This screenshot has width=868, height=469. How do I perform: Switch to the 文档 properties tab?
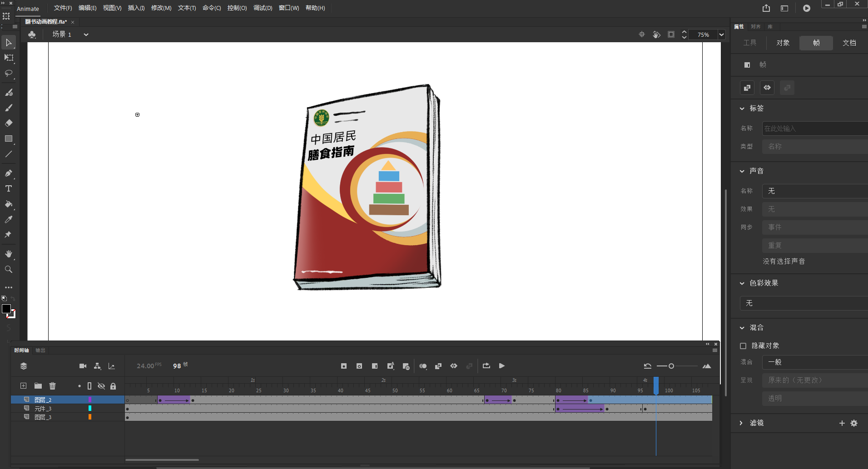(x=849, y=43)
